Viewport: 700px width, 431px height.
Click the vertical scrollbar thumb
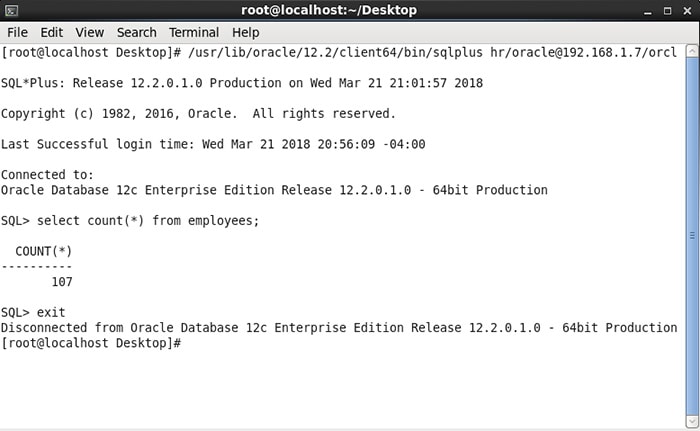(693, 235)
